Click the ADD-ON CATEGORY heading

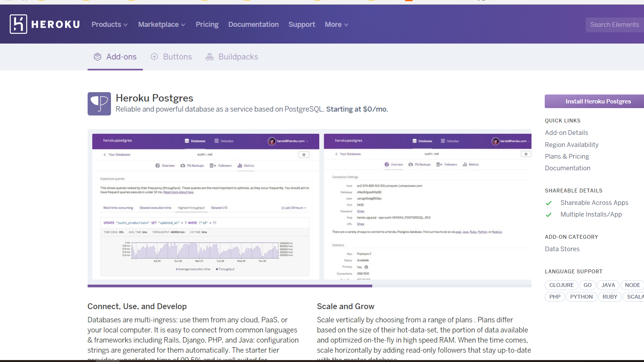[571, 237]
